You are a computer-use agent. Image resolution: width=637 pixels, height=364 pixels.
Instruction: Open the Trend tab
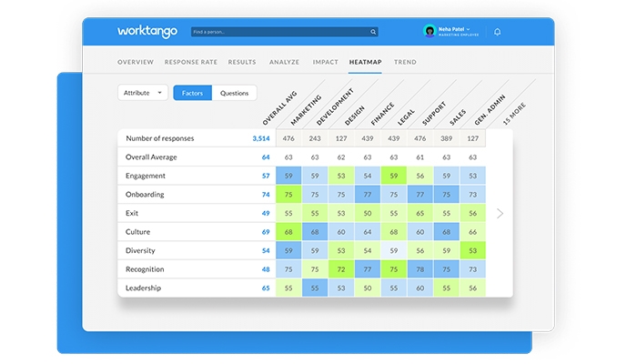(x=405, y=62)
